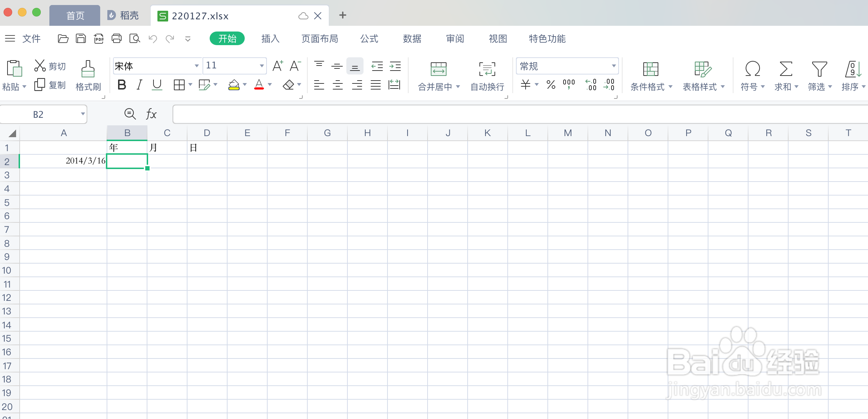The height and width of the screenshot is (419, 868).
Task: Toggle bold formatting
Action: [122, 85]
